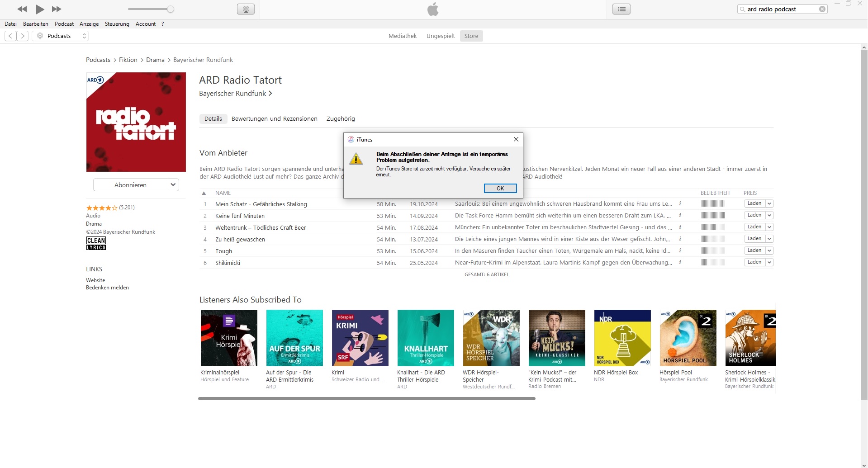Open the SRF Krimi podcast cover
The width and height of the screenshot is (868, 468).
coord(360,338)
